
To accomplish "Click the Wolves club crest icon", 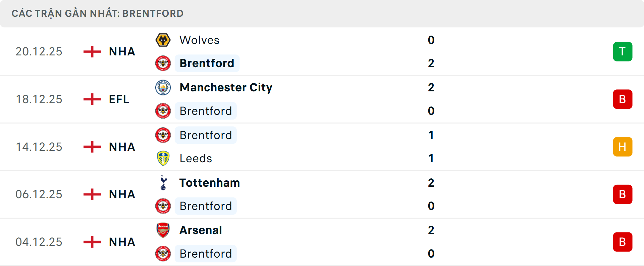I will tap(163, 40).
